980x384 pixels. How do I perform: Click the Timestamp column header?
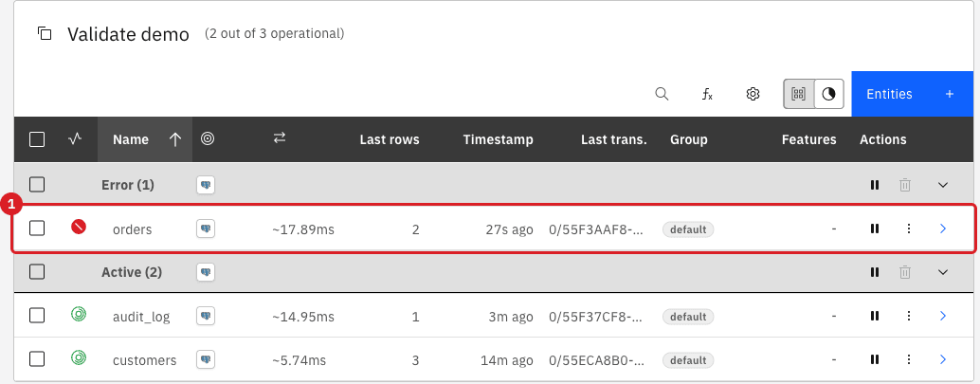point(499,139)
